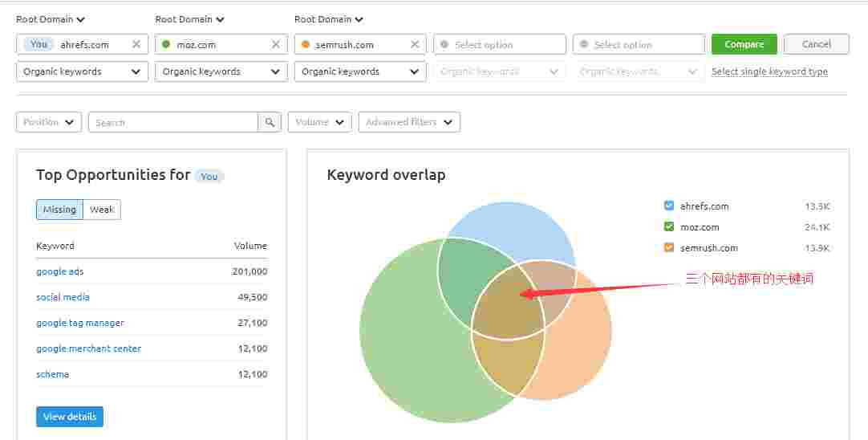The image size is (868, 440).
Task: Click the You badge beside Top Opportunities
Action: coord(209,177)
